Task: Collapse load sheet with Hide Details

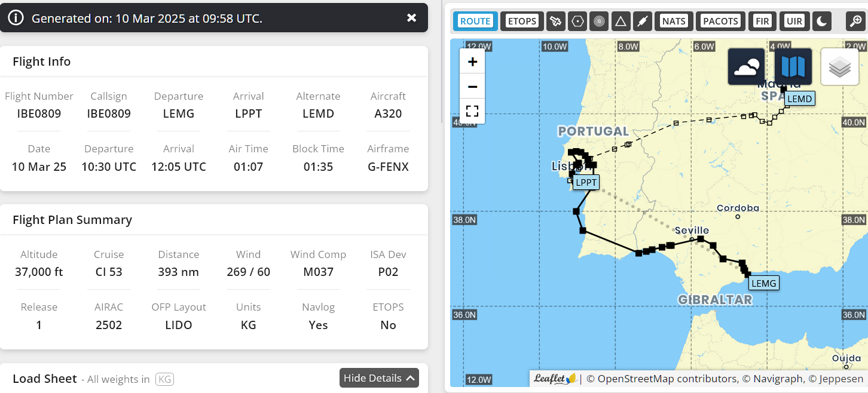Action: (379, 378)
